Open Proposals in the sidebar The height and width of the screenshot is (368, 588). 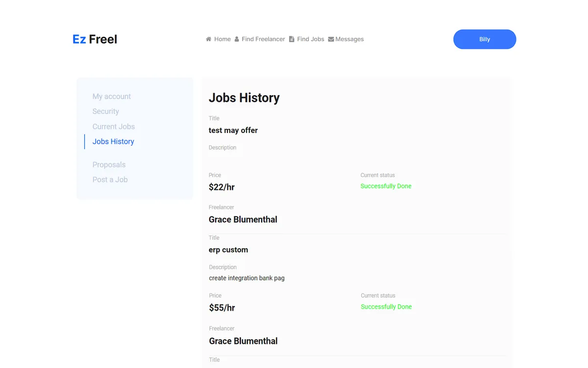[109, 165]
